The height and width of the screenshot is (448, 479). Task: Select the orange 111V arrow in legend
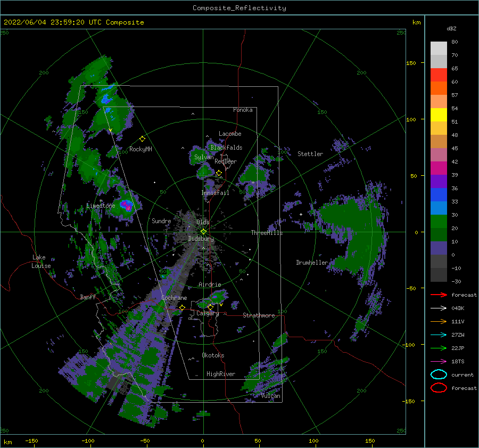[x=439, y=321]
